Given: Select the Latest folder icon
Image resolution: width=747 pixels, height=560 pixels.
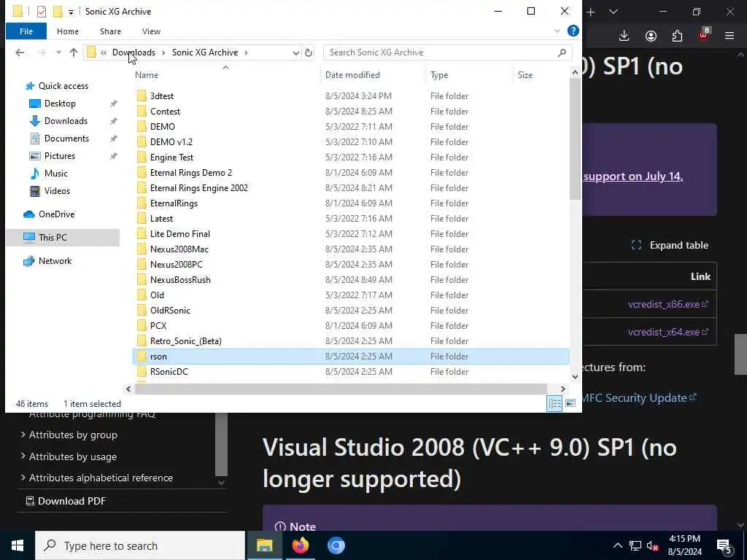Looking at the screenshot, I should tap(142, 219).
